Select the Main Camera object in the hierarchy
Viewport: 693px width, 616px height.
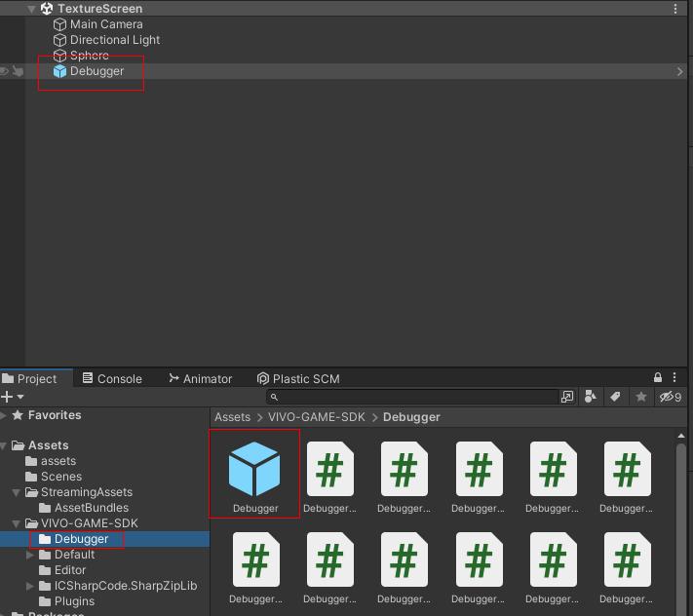click(105, 24)
